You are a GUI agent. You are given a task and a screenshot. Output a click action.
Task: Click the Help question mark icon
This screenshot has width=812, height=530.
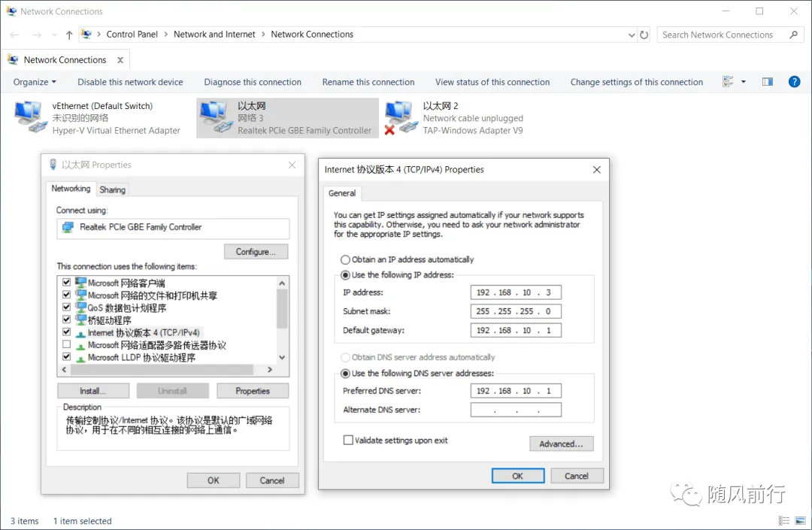pos(794,82)
